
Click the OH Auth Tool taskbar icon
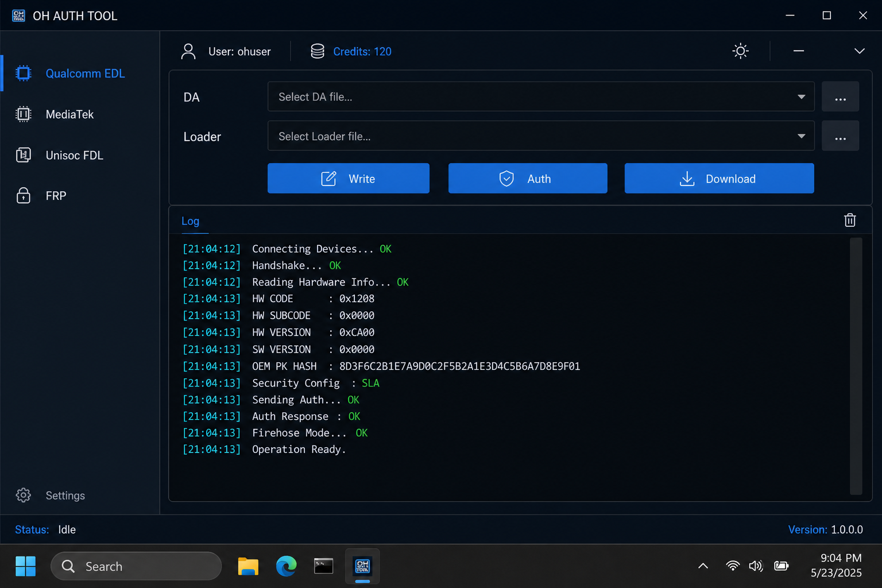(x=362, y=566)
